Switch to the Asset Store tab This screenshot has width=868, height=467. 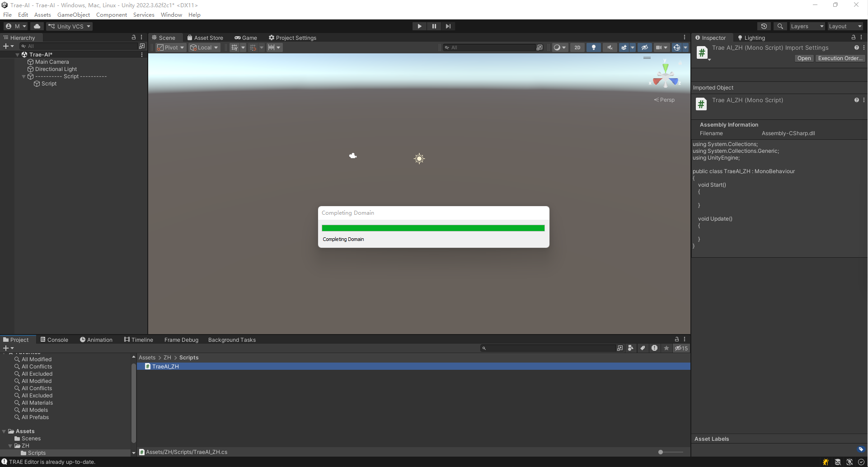point(205,38)
